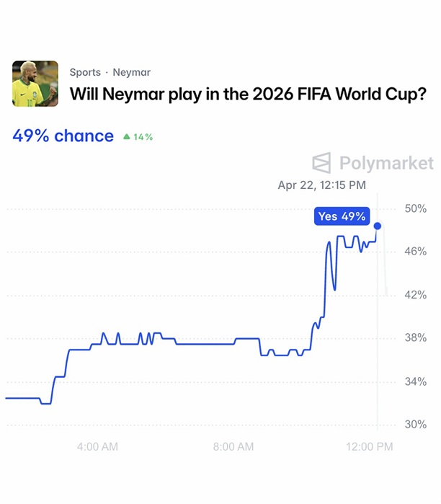Click the 34% price axis label

pyautogui.click(x=415, y=381)
